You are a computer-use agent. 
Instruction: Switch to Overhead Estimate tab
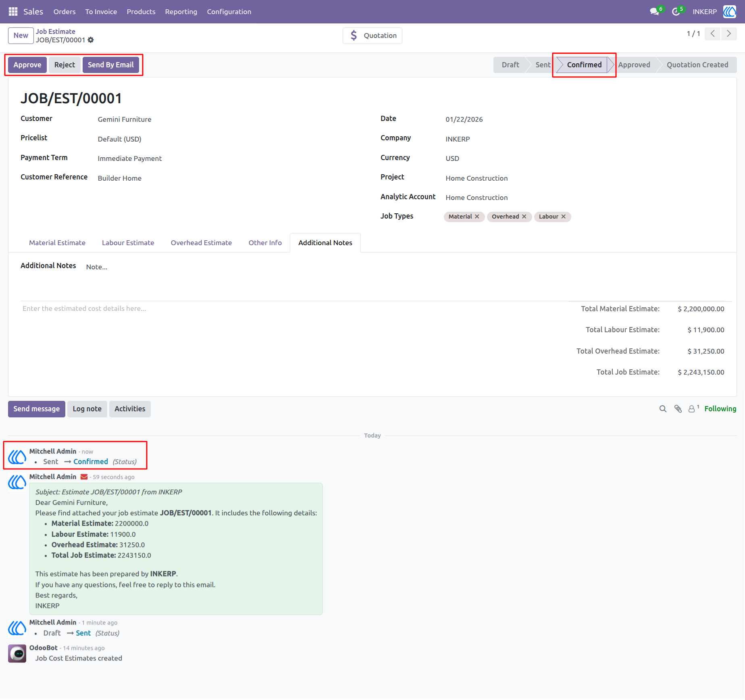pyautogui.click(x=201, y=243)
